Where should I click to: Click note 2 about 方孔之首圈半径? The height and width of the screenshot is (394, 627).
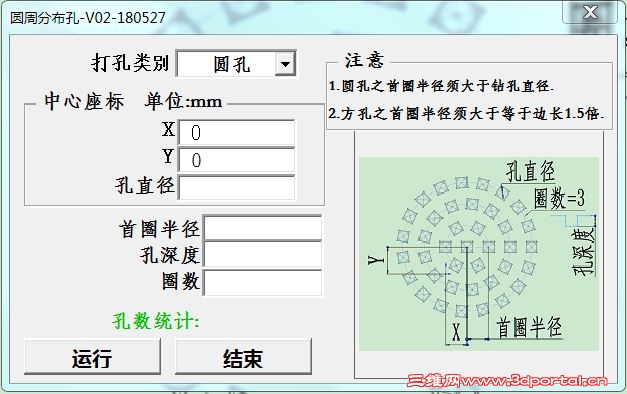[x=466, y=114]
